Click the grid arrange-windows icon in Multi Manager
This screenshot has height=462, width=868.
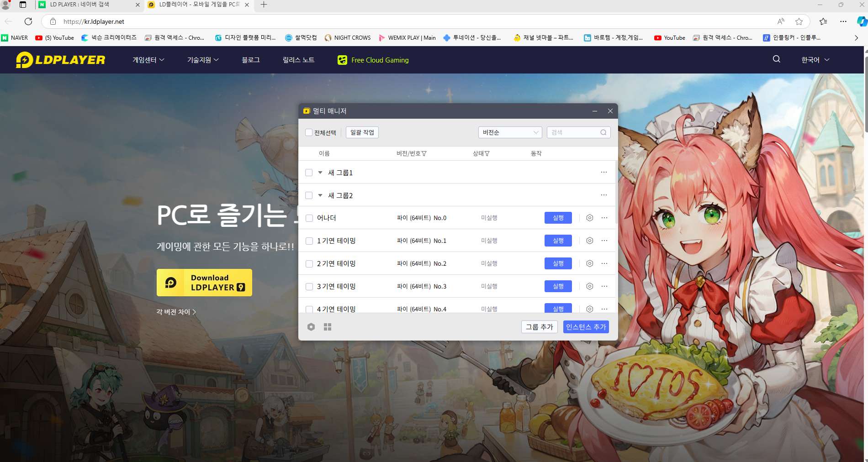[328, 327]
